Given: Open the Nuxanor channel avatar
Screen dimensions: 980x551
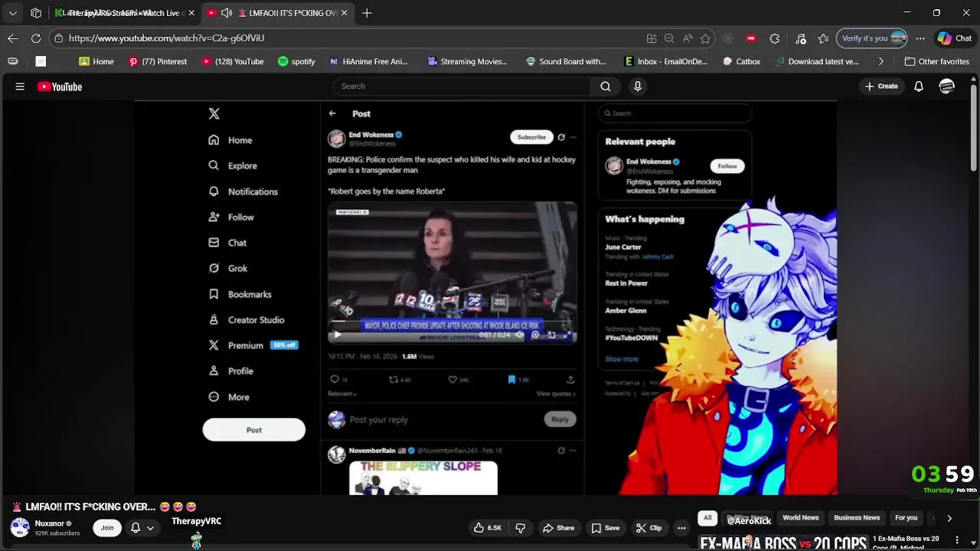Looking at the screenshot, I should tap(20, 527).
